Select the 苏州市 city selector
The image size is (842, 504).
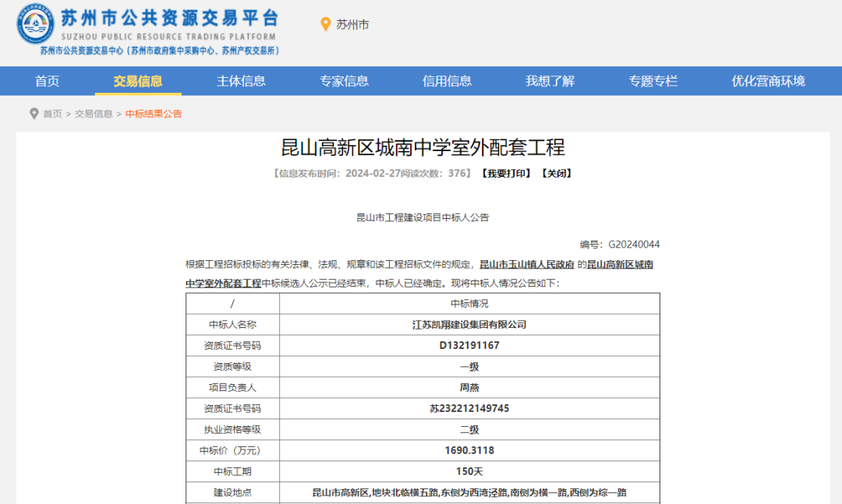point(352,25)
